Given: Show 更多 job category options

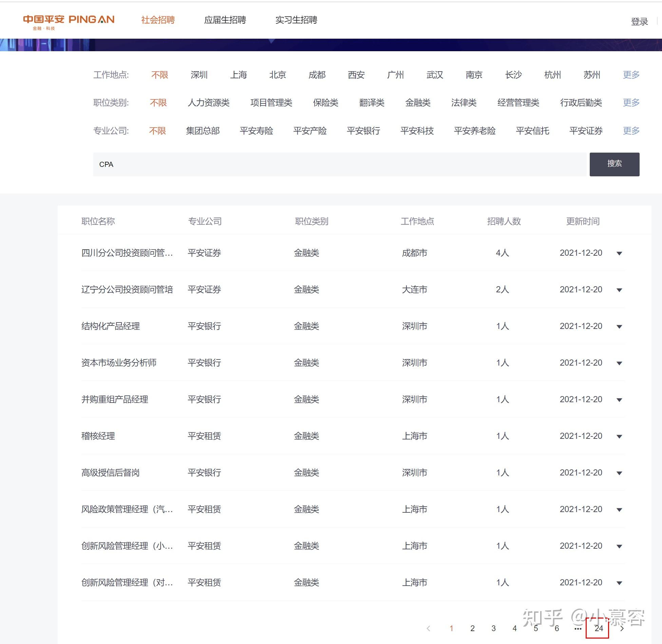Looking at the screenshot, I should point(631,102).
